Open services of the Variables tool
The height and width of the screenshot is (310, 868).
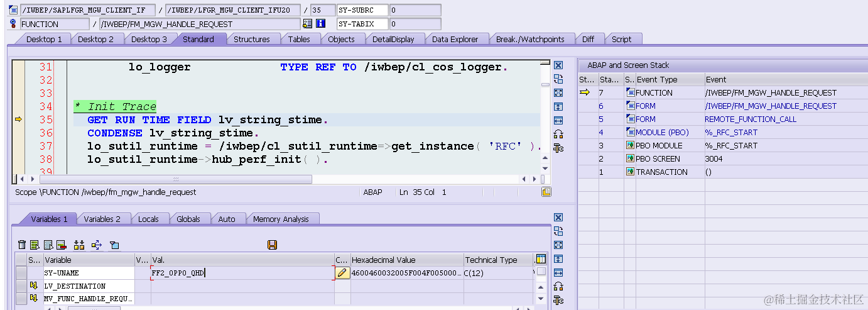(x=558, y=300)
